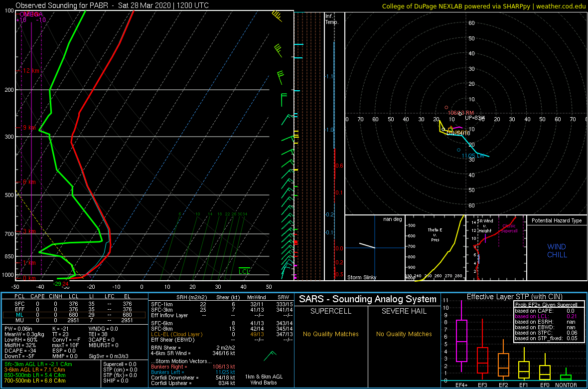The image size is (588, 389).
Task: Open the weather.cod.edu NEXLAB credit text
Action: click(x=484, y=5)
